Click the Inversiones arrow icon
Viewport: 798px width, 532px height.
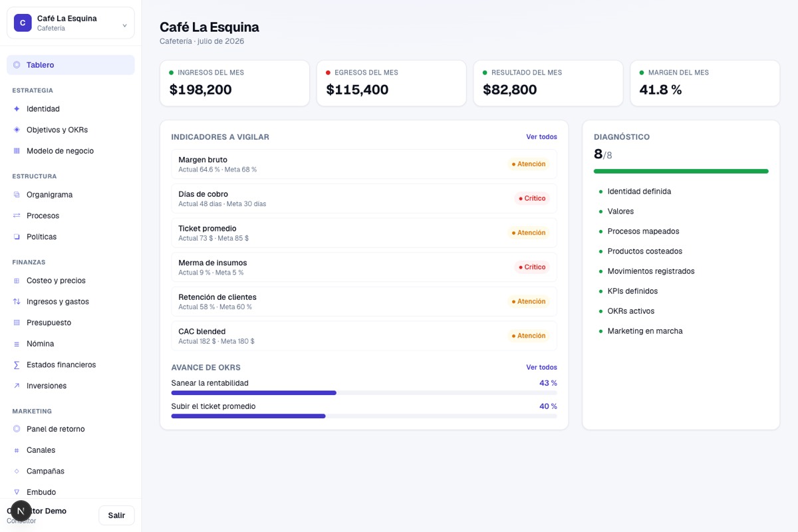tap(17, 386)
